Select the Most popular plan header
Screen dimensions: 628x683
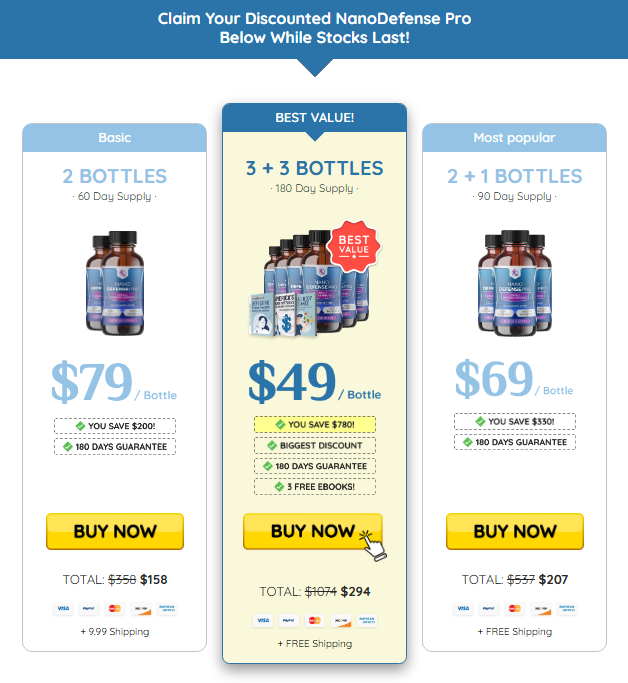[x=514, y=138]
